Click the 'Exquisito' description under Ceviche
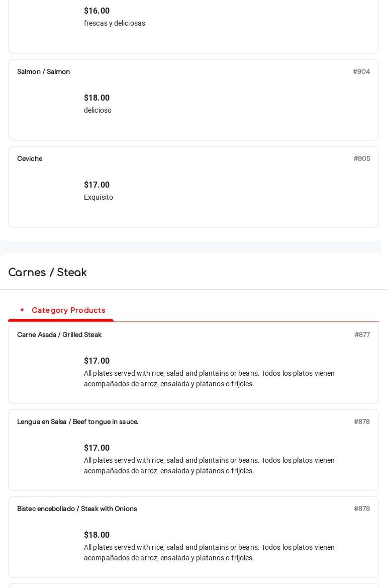 (x=99, y=198)
